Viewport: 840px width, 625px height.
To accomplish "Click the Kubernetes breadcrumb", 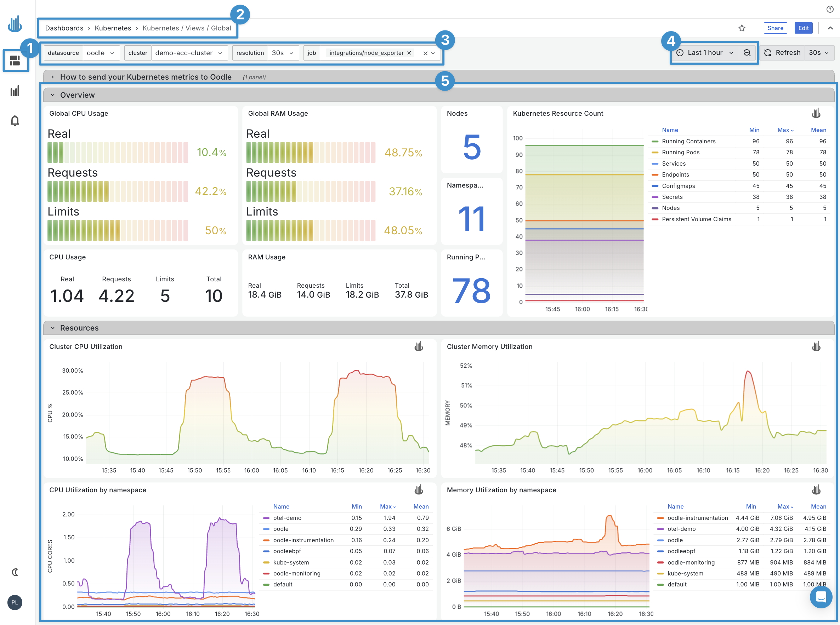I will tap(113, 28).
